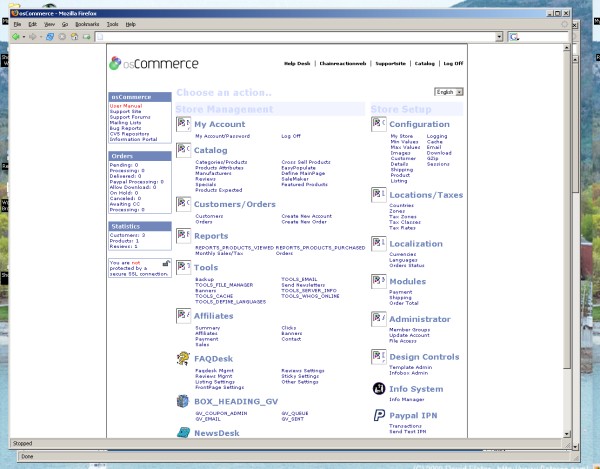Click the Categories/Products link
This screenshot has width=600, height=469.
click(x=221, y=162)
